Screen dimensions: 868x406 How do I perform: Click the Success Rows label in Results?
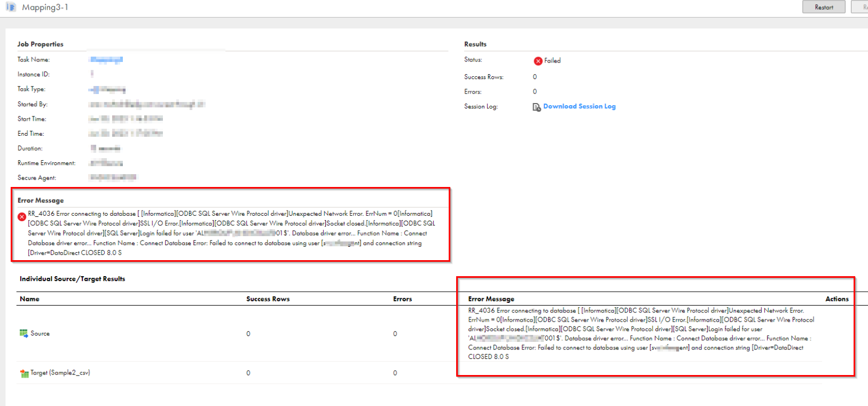[483, 77]
